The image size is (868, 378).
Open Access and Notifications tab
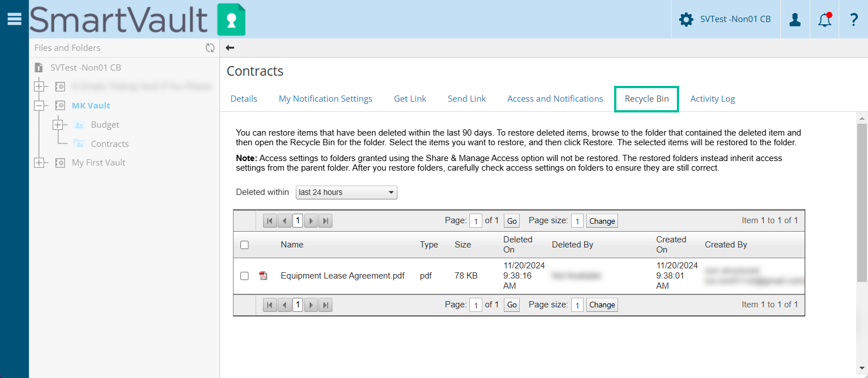pyautogui.click(x=555, y=98)
